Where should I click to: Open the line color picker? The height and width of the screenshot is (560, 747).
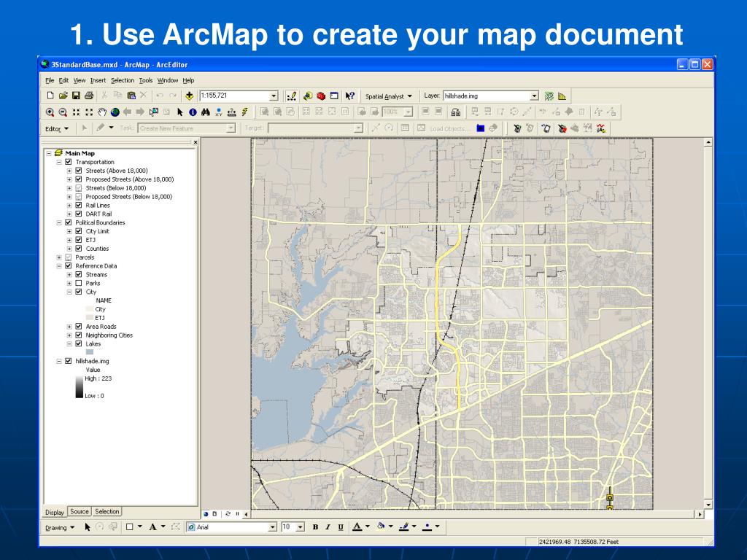[407, 526]
